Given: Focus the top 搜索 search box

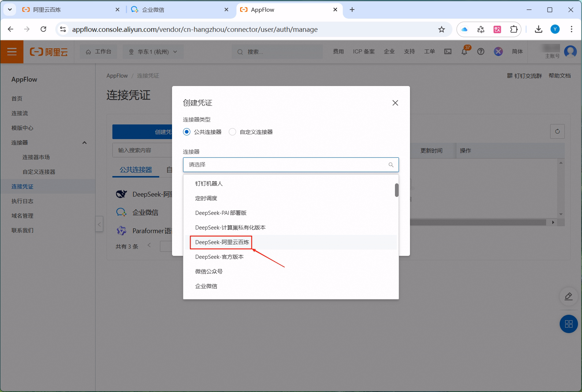Looking at the screenshot, I should 277,52.
